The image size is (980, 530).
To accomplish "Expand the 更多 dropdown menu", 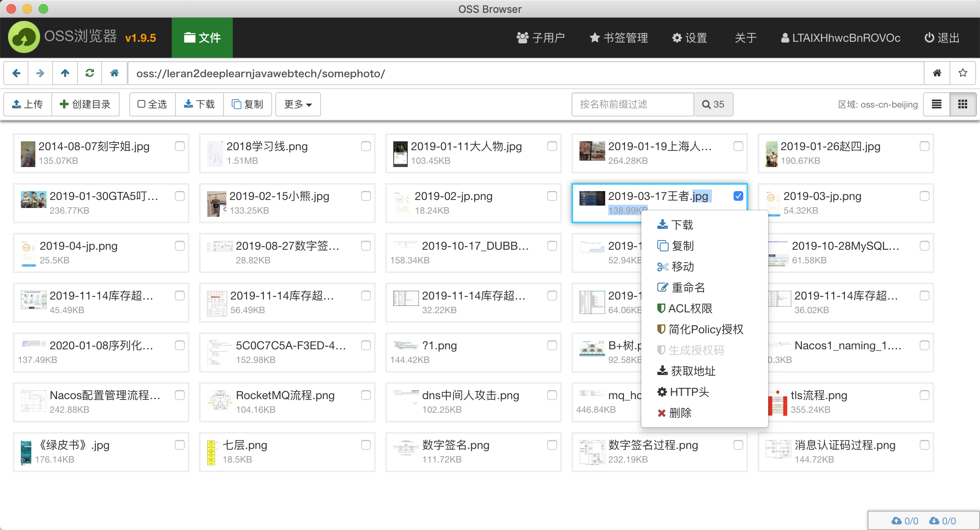I will pyautogui.click(x=298, y=104).
